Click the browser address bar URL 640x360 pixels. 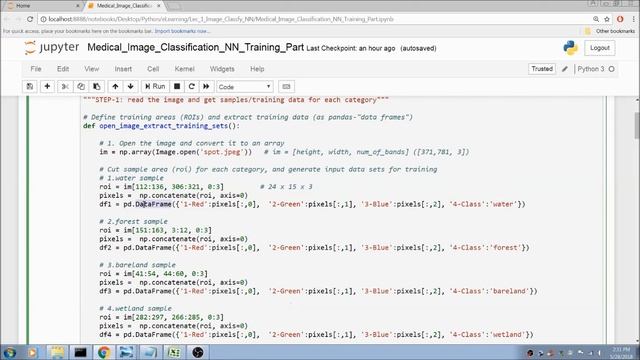coord(221,19)
